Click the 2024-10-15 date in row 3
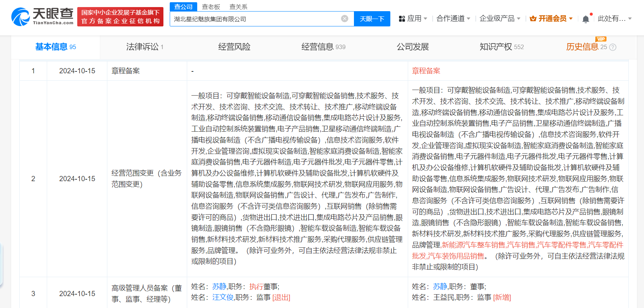Image resolution: width=644 pixels, height=308 pixels. click(x=77, y=293)
